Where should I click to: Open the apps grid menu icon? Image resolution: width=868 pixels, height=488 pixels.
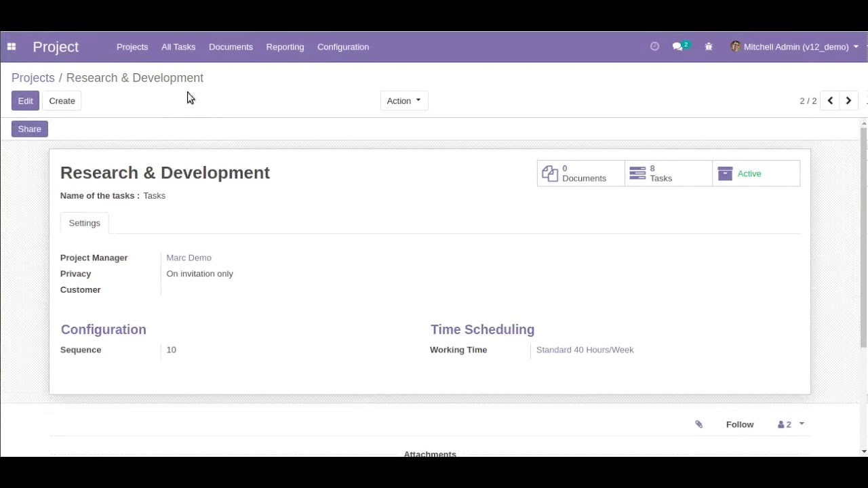pyautogui.click(x=12, y=47)
